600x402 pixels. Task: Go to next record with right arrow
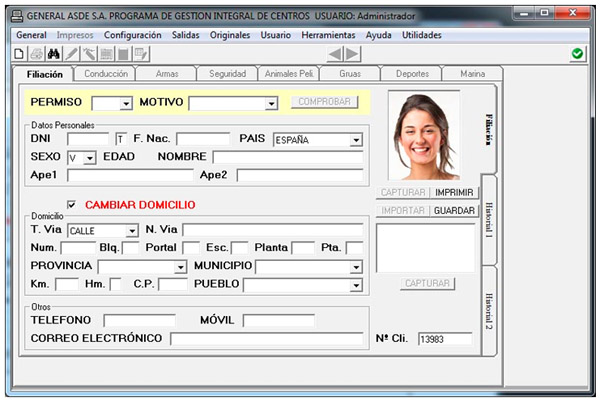(355, 53)
